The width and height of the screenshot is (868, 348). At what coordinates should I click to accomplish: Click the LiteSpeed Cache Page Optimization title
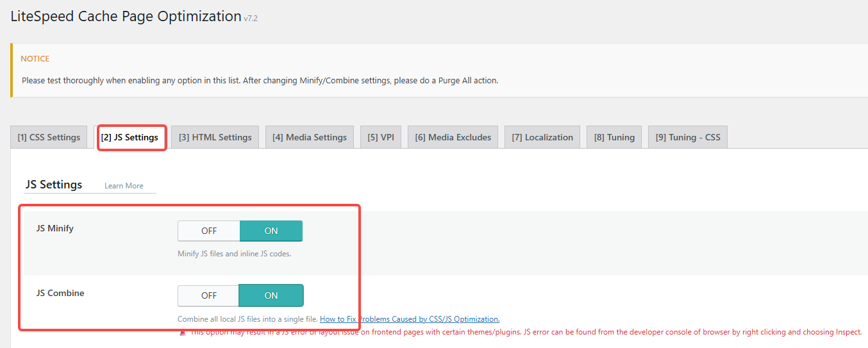tap(126, 17)
